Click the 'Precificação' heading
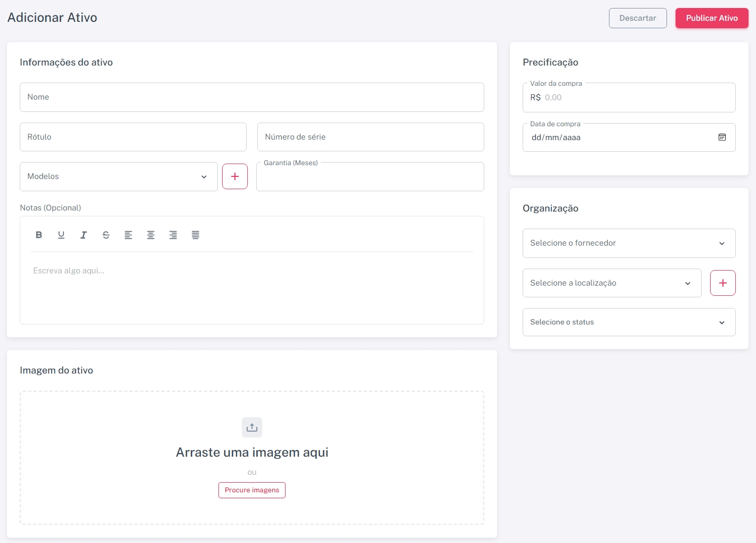 (550, 62)
